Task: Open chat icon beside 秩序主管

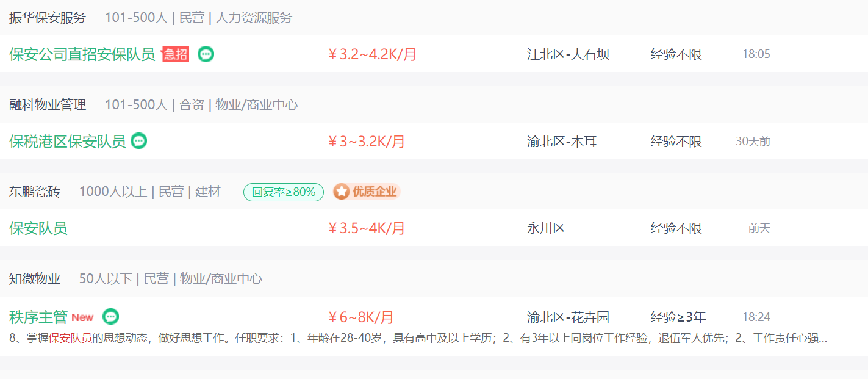Action: coord(110,317)
